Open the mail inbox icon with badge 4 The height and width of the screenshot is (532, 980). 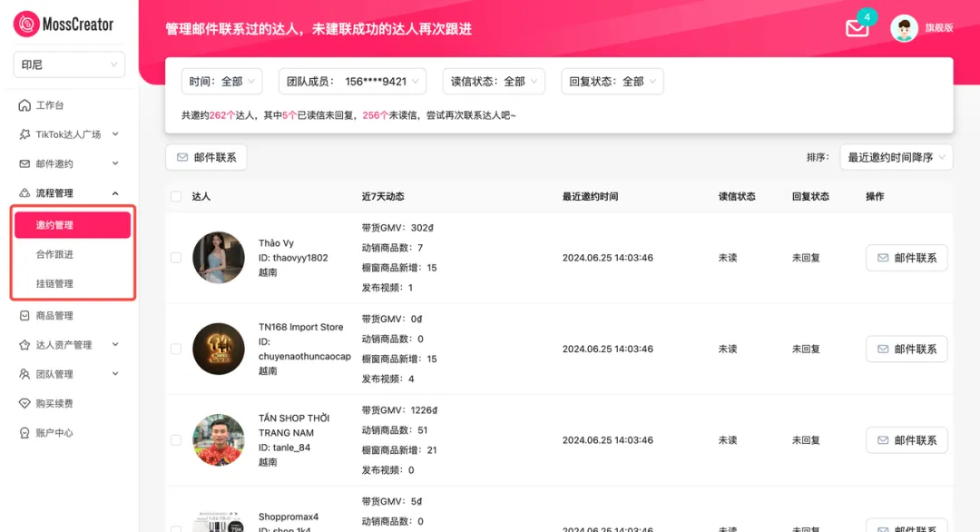coord(857,28)
